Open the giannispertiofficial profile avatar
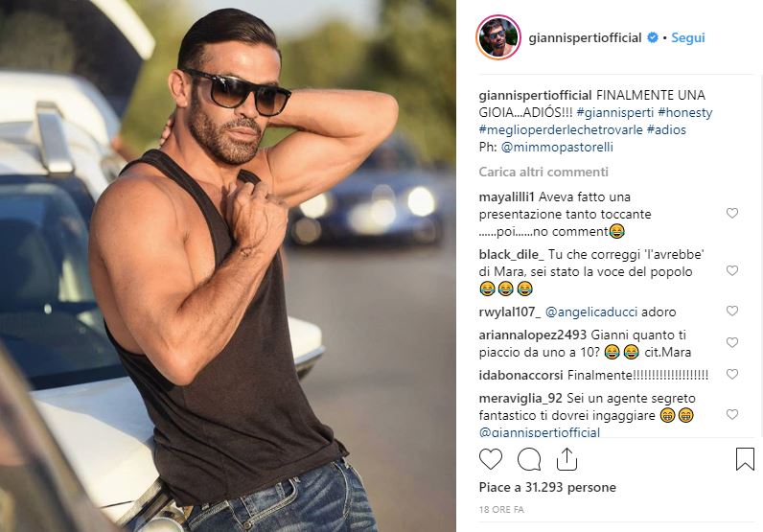The width and height of the screenshot is (763, 532). point(498,37)
